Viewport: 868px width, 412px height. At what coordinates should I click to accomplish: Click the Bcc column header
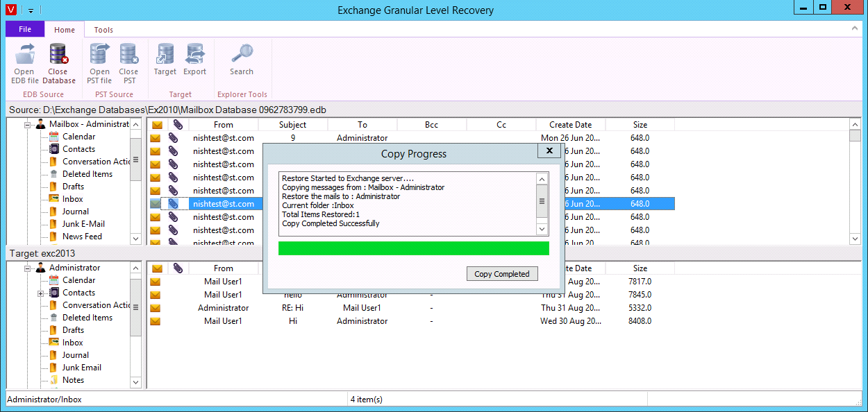click(x=432, y=125)
